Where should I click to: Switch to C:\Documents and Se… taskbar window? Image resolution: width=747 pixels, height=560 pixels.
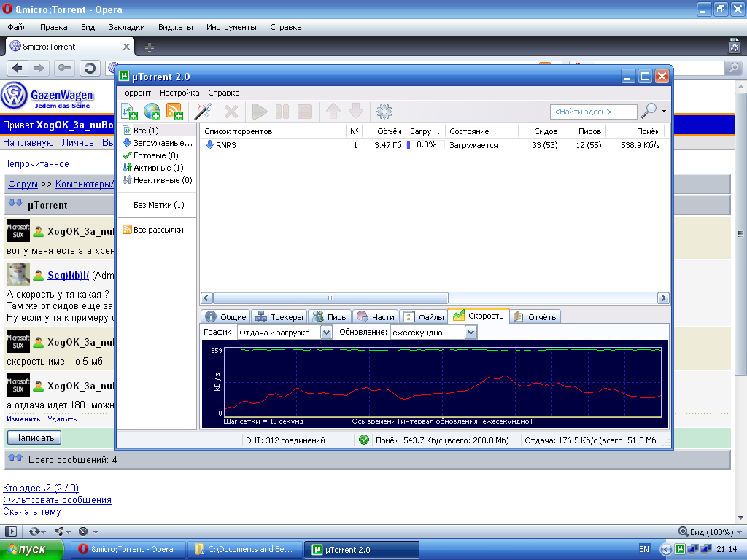click(x=245, y=550)
